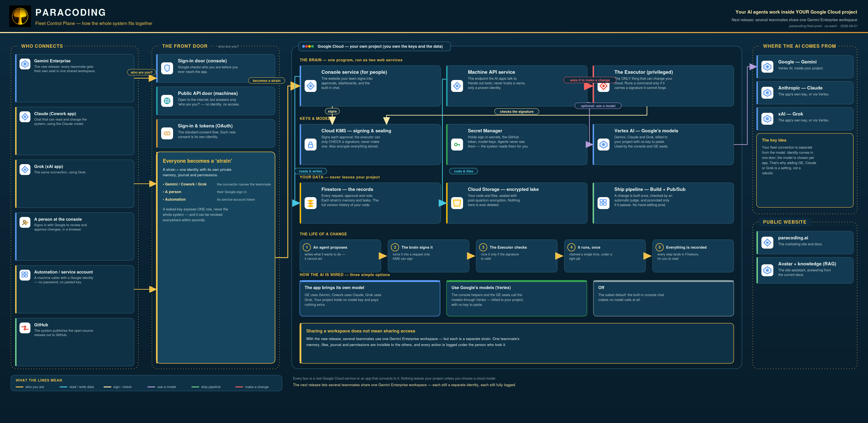
Task: Click the Avatar + knowledge (RAG) icon
Action: [x=767, y=270]
